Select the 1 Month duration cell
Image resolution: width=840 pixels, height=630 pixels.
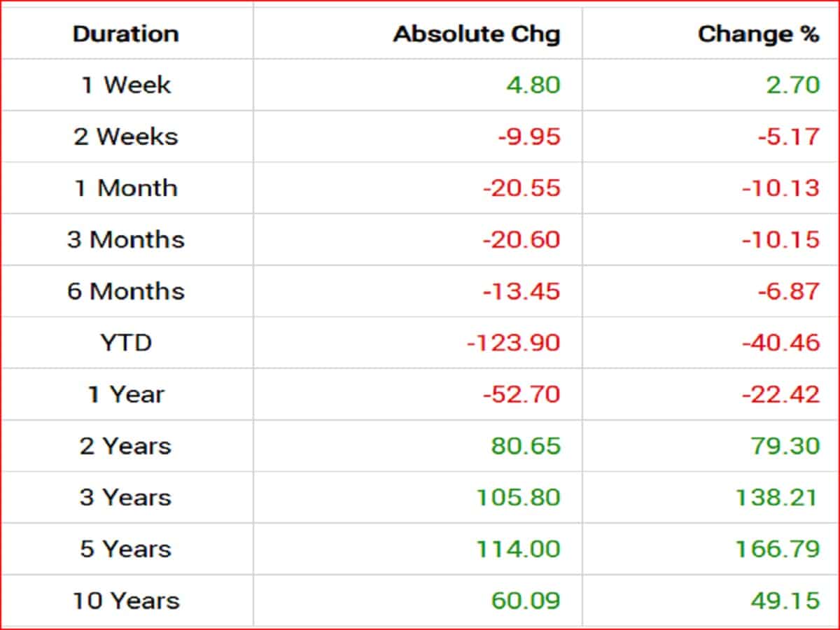[126, 188]
